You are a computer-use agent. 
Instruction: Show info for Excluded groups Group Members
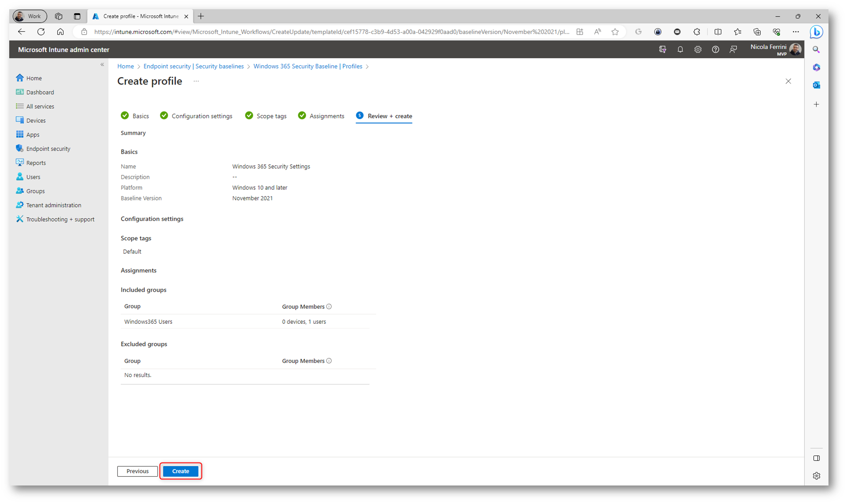[x=329, y=361]
